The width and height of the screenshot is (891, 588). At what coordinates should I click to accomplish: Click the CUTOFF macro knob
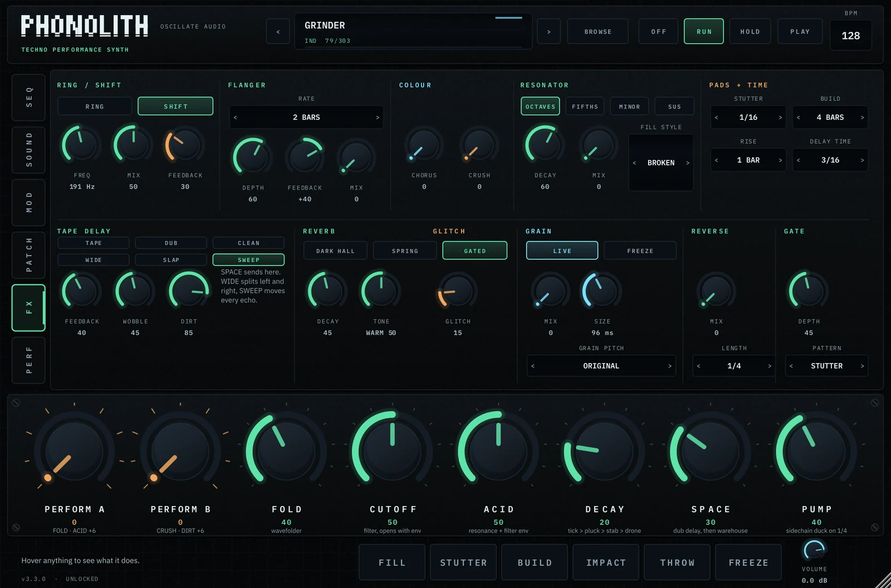coord(392,450)
